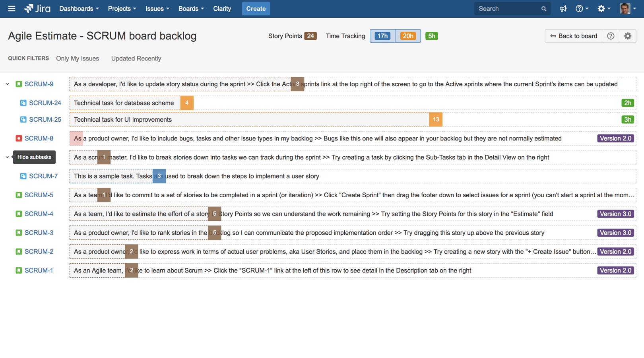The image size is (644, 358).
Task: Open the SCRUM-25 issue link
Action: click(x=45, y=120)
